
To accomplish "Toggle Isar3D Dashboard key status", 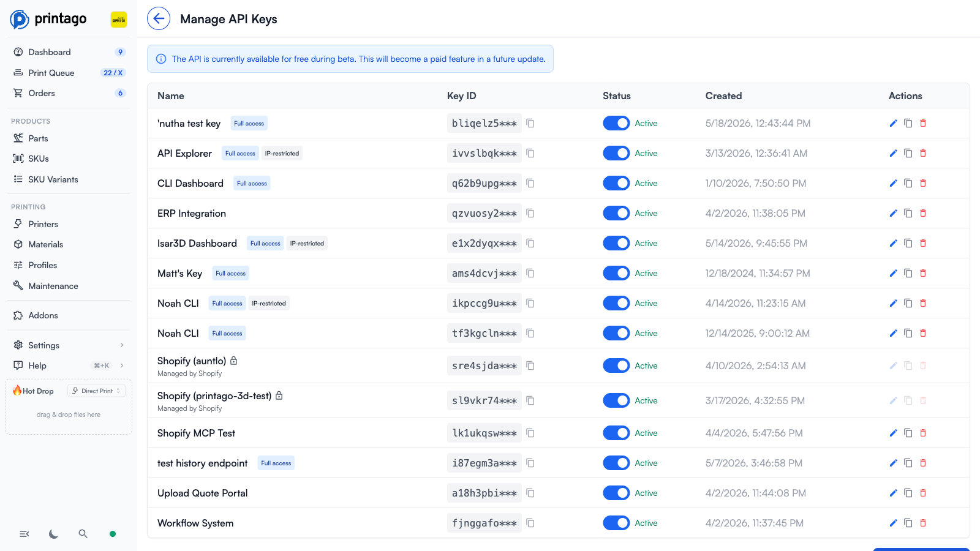I will pyautogui.click(x=616, y=244).
